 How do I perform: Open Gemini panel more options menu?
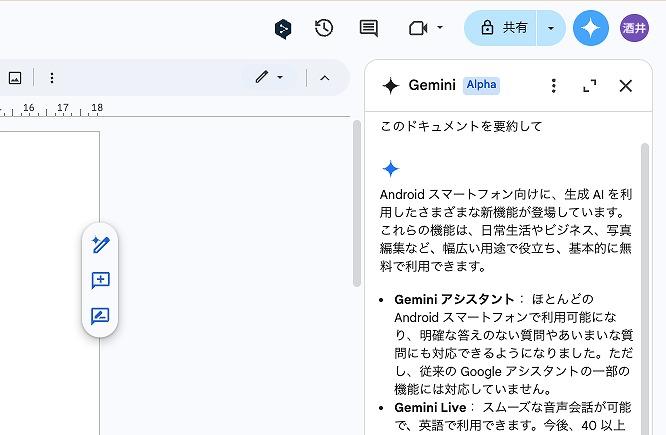click(x=553, y=86)
